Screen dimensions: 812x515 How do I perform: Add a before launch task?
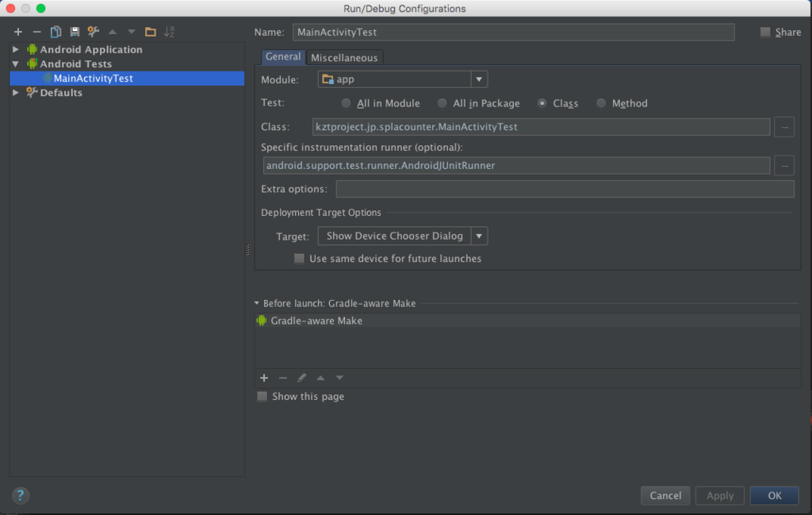click(264, 378)
